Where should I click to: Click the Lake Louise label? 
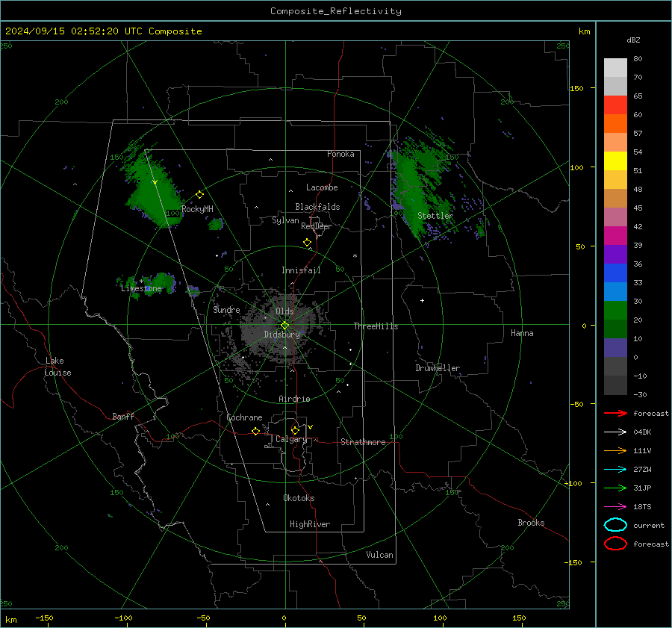[57, 367]
